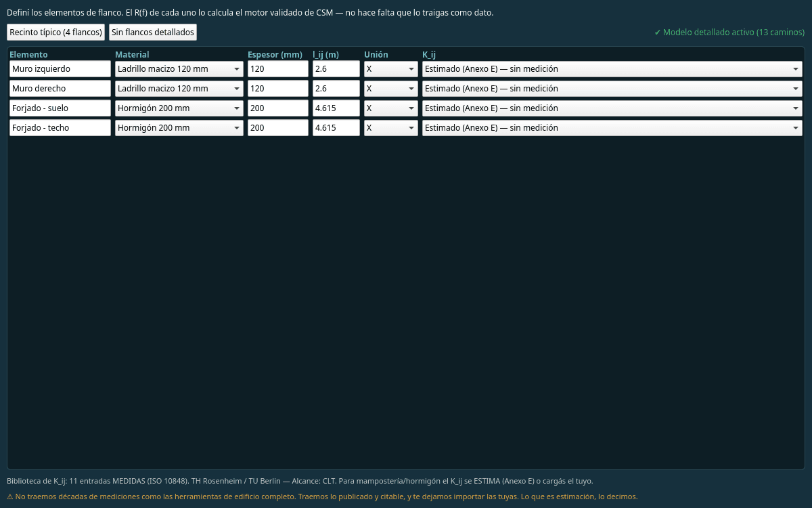Screen dimensions: 812x508
Task: Open Material dropdown for Forjado - suelo
Action: 179,108
